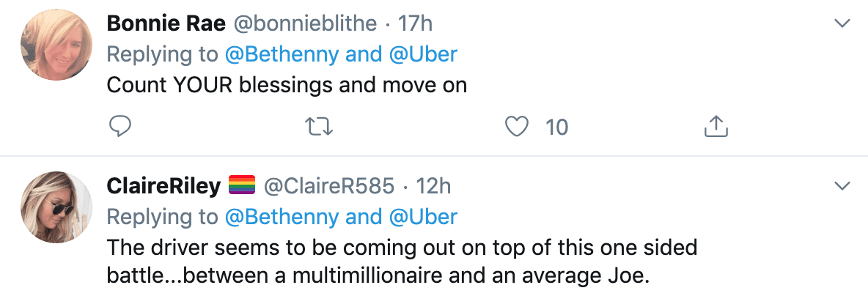Open the Bonnie Rae display name

166,23
